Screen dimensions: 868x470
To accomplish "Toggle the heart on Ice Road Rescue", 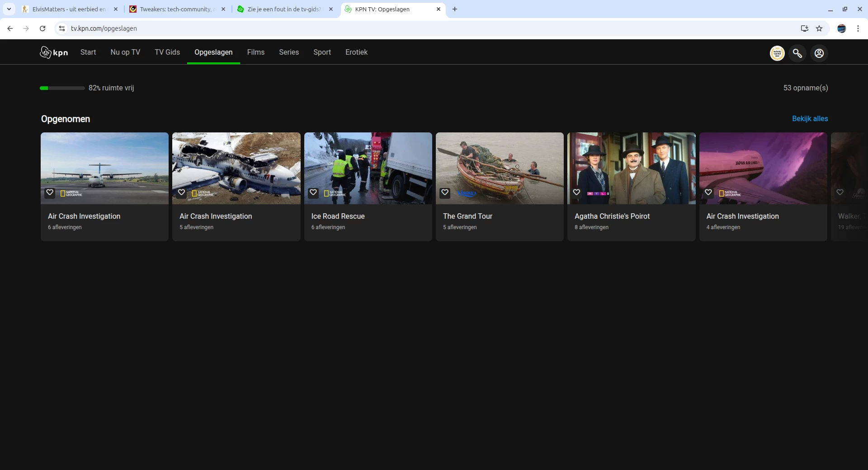I will pos(313,193).
